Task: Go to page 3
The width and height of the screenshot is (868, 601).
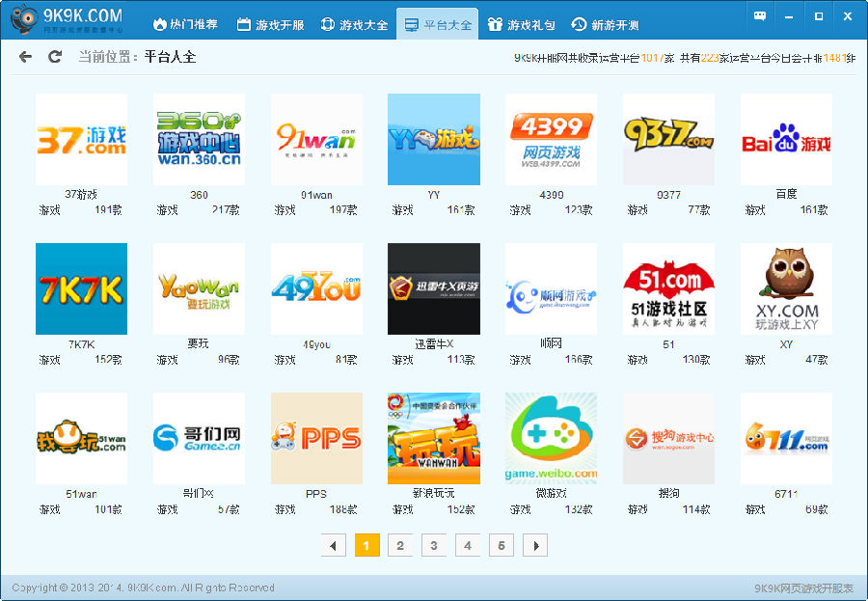Action: pyautogui.click(x=434, y=546)
